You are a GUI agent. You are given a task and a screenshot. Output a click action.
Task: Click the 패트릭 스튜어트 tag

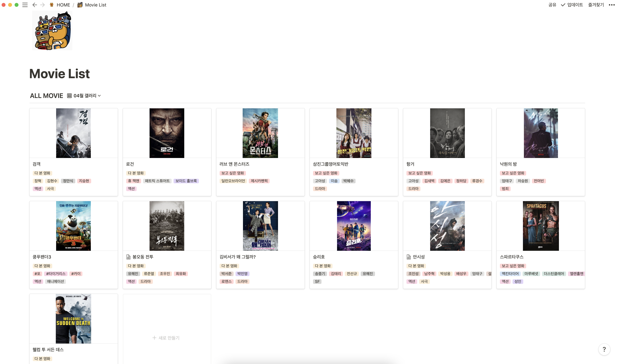point(157,181)
